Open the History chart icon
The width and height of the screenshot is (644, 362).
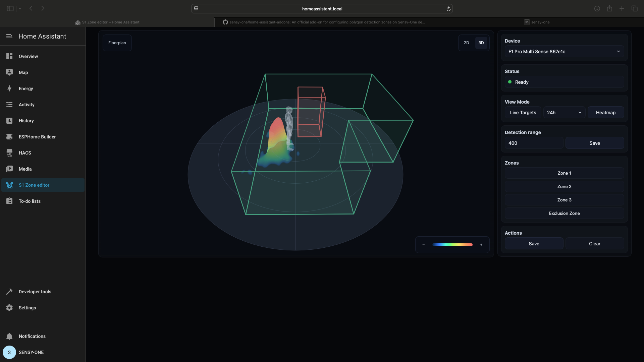click(x=9, y=121)
